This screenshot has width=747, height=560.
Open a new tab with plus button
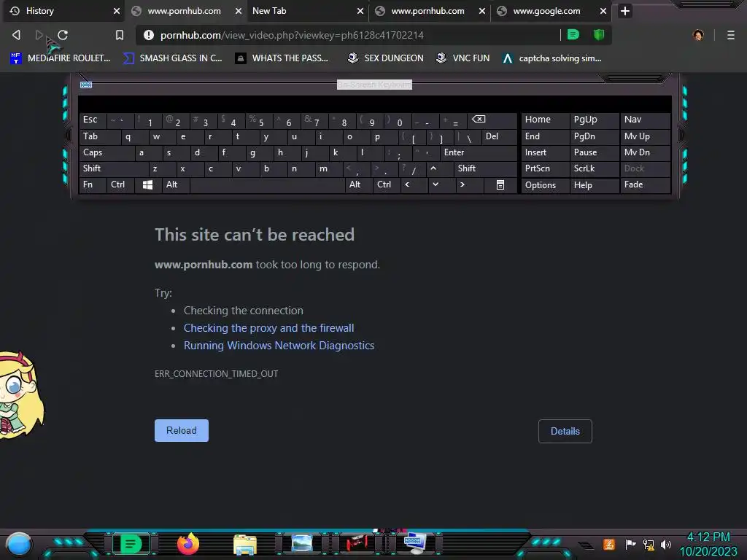[625, 10]
